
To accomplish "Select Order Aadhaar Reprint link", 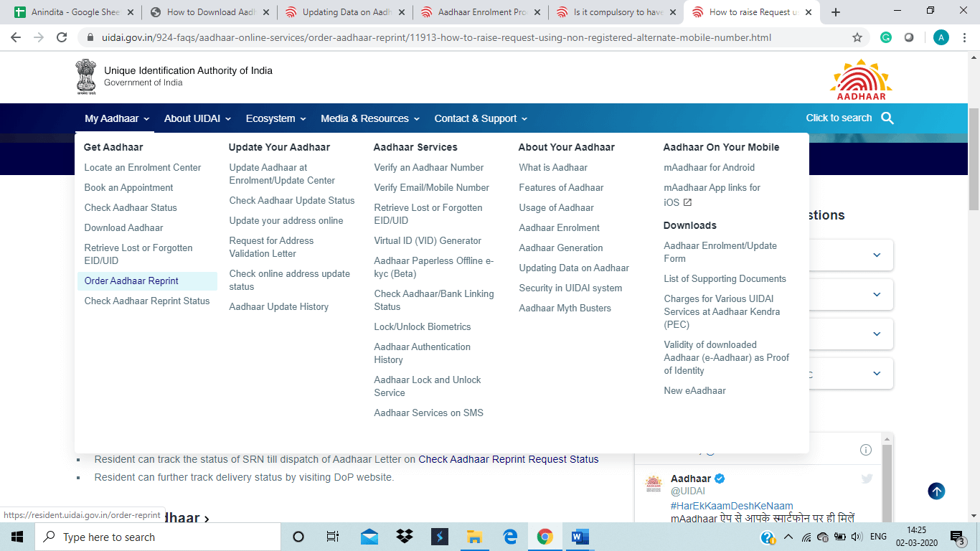I will 131,281.
